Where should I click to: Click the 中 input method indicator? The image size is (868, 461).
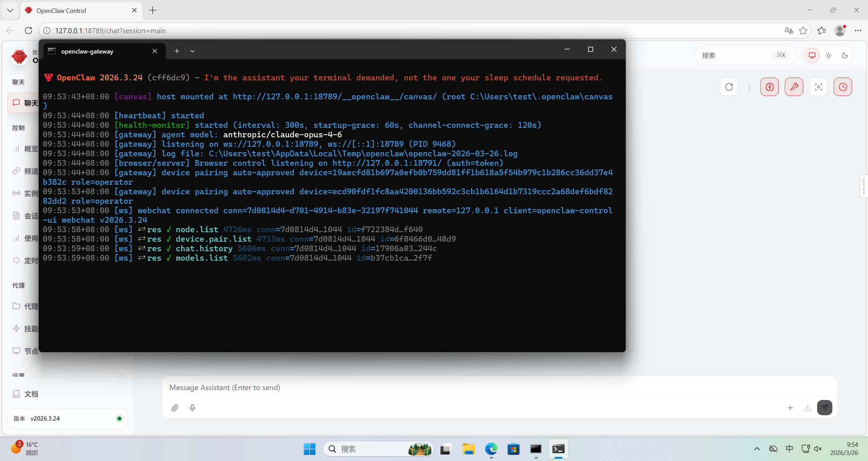click(789, 449)
